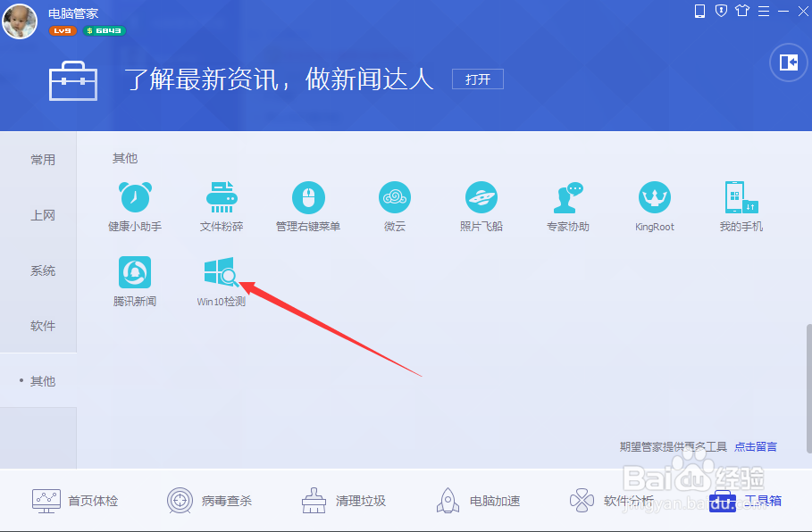Select the 其他 sidebar category

click(x=38, y=381)
